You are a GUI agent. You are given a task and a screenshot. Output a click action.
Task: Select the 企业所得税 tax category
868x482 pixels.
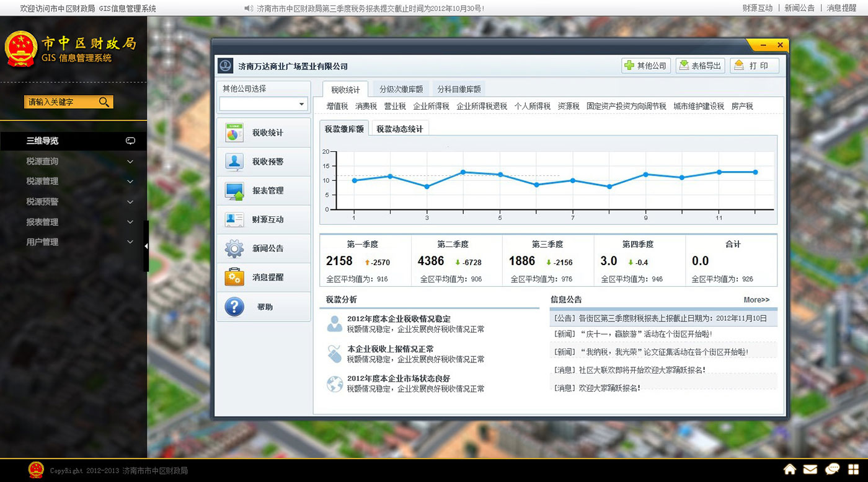(431, 107)
